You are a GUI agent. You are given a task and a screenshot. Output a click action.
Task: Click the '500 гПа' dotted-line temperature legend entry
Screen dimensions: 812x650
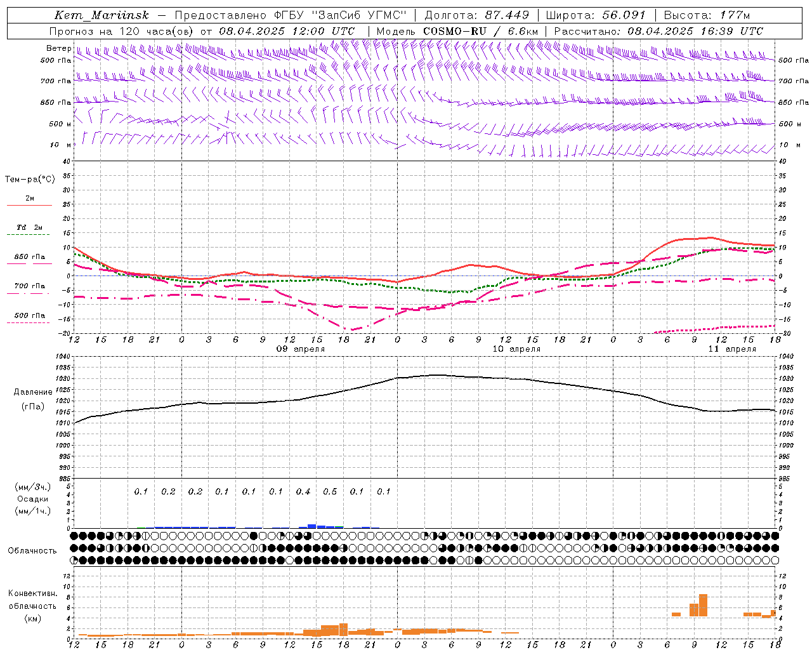[x=30, y=315]
